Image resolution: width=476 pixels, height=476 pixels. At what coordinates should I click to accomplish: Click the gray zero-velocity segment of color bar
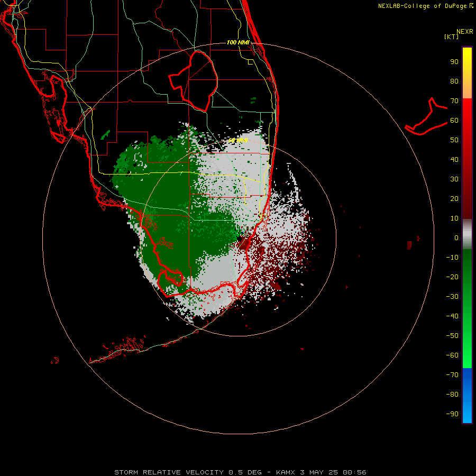pos(467,234)
